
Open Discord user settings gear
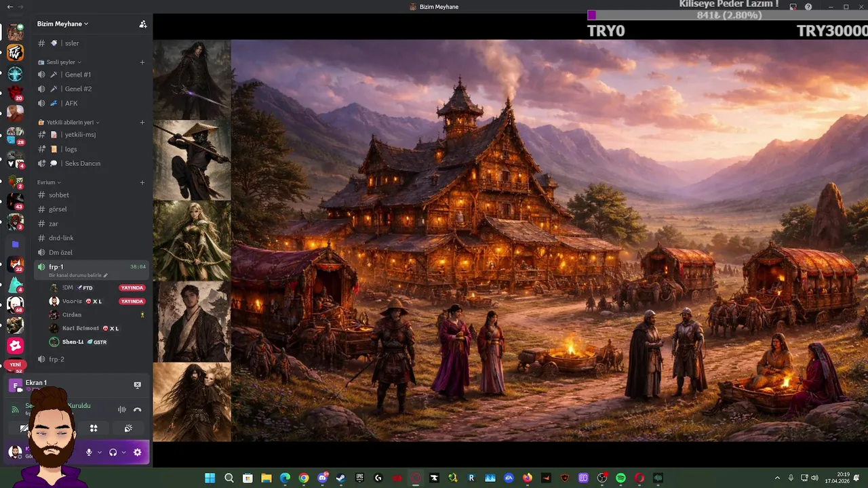click(137, 452)
